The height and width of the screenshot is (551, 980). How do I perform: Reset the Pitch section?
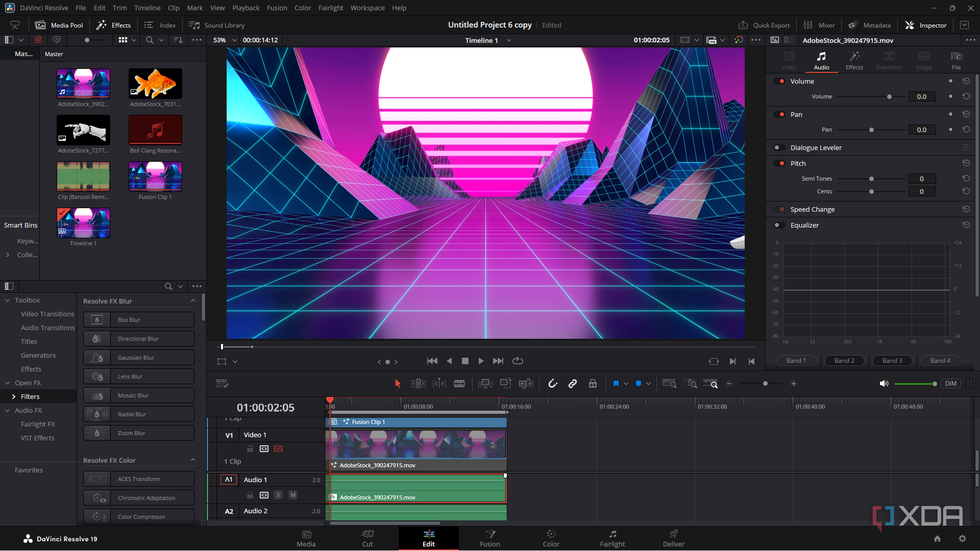[x=966, y=163]
